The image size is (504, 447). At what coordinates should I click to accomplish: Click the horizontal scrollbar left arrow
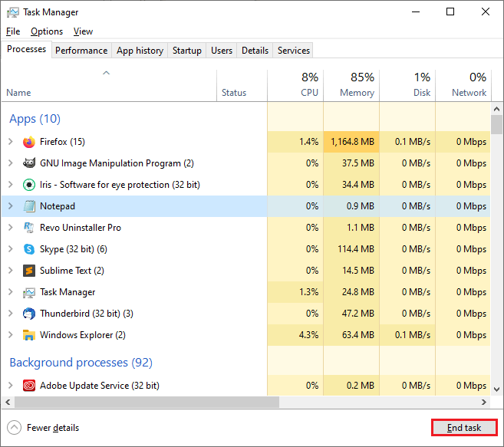8,402
